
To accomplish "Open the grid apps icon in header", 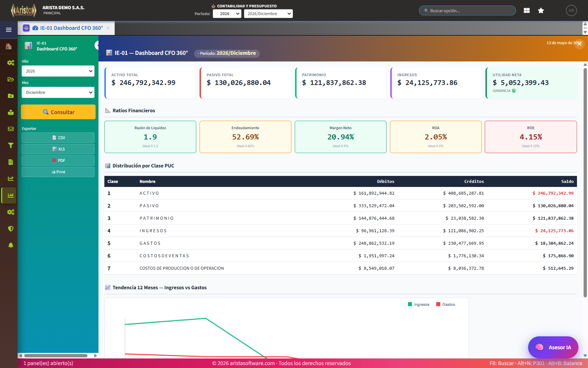I will tap(527, 11).
